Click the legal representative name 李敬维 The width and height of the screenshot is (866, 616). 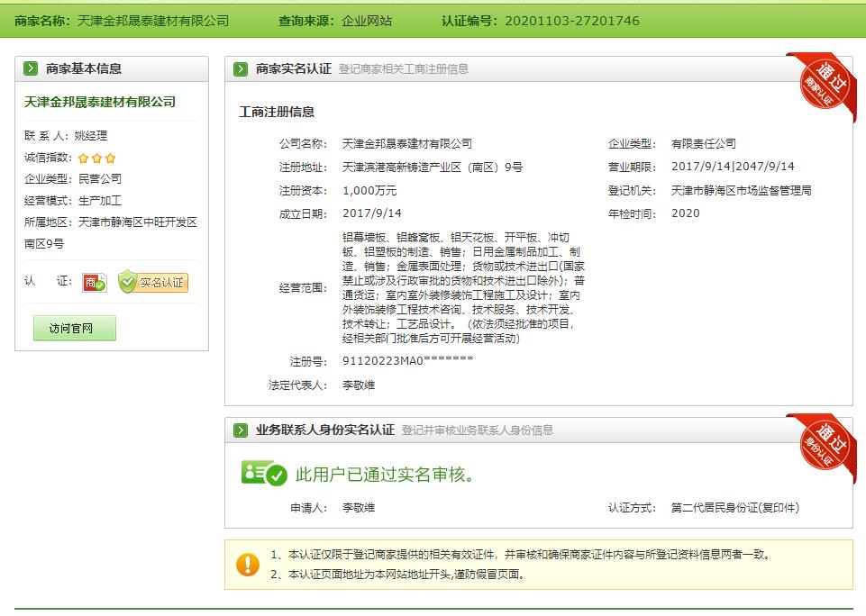pyautogui.click(x=359, y=385)
